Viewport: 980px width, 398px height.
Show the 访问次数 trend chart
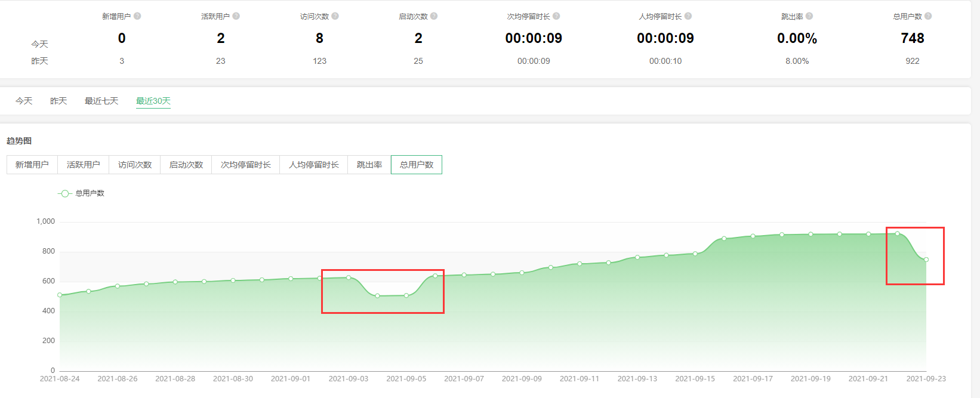point(135,165)
